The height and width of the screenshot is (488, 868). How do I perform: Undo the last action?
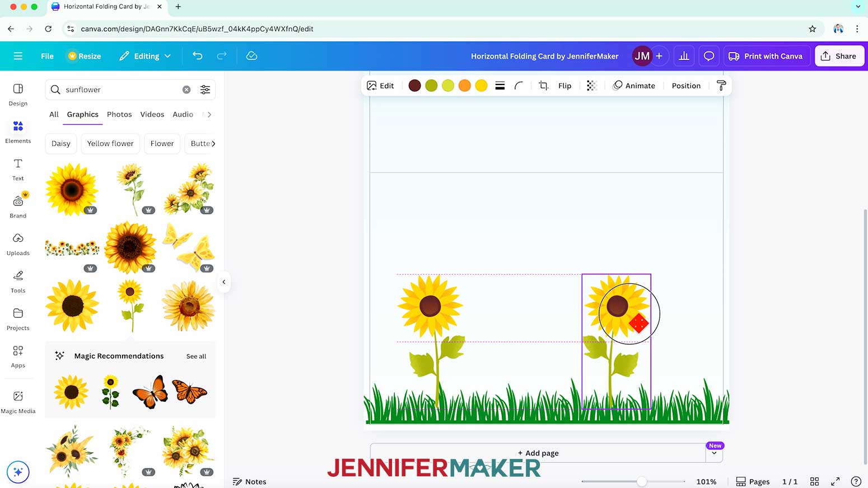tap(197, 56)
